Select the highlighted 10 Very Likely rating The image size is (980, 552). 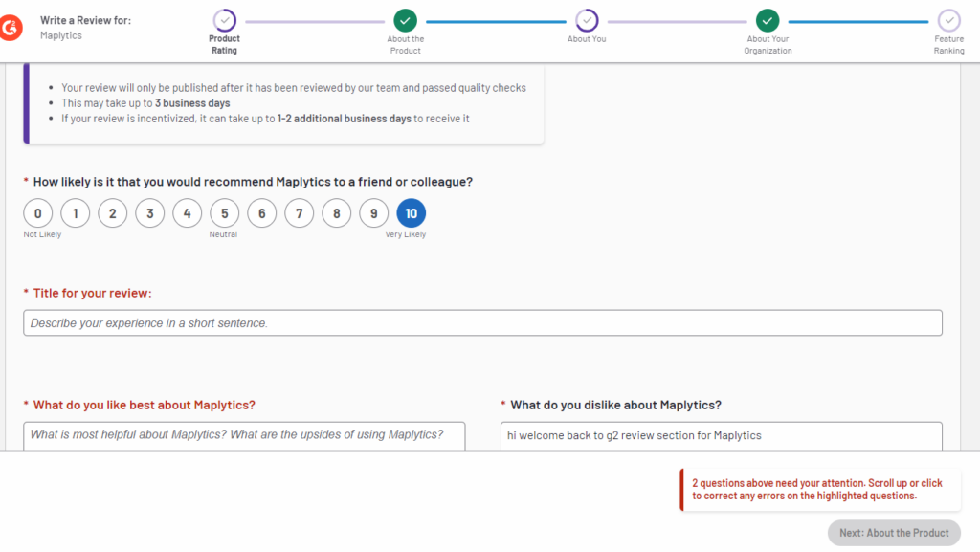[x=411, y=212]
